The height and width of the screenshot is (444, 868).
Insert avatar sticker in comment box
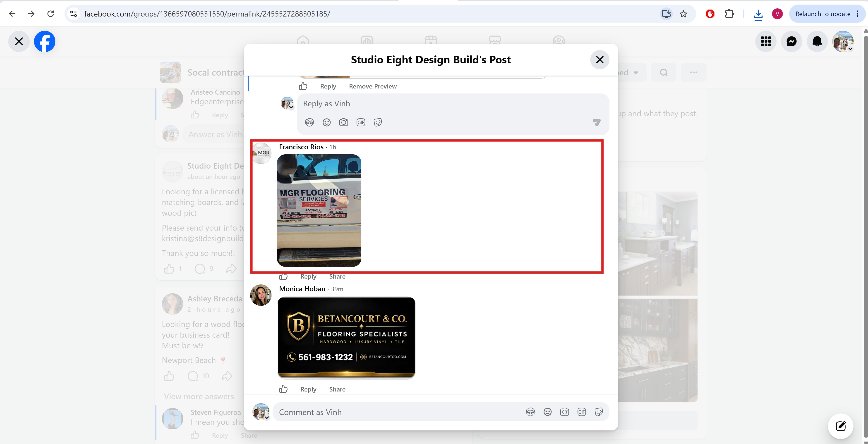[x=530, y=412]
